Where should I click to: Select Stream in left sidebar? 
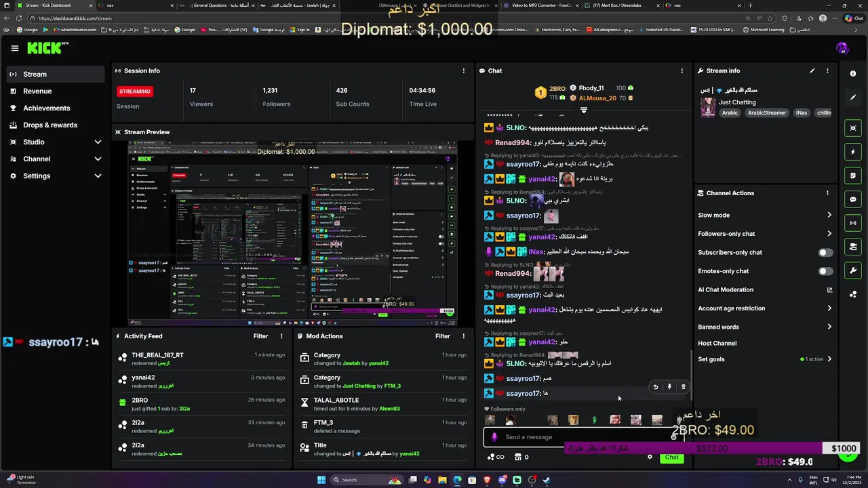coord(56,74)
